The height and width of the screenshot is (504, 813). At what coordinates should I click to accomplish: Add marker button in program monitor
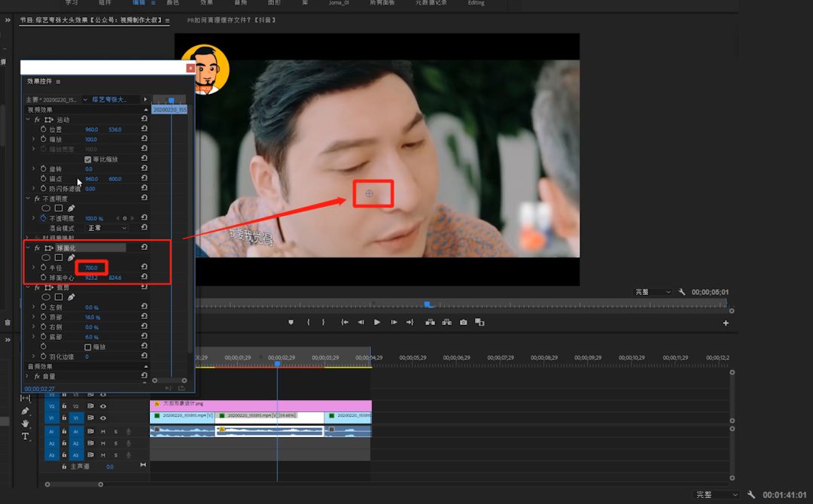coord(291,322)
